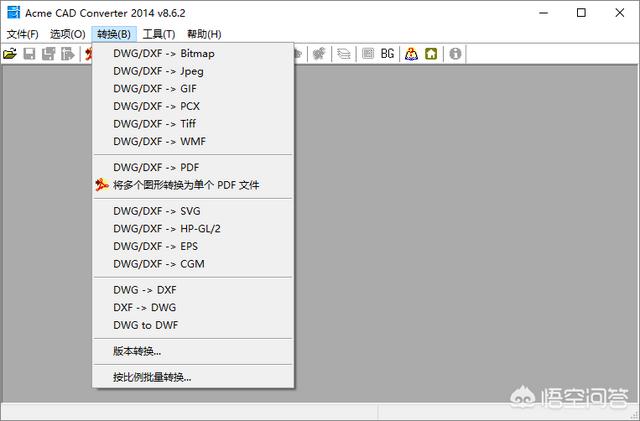Open the 帮助(H) menu

(x=204, y=34)
